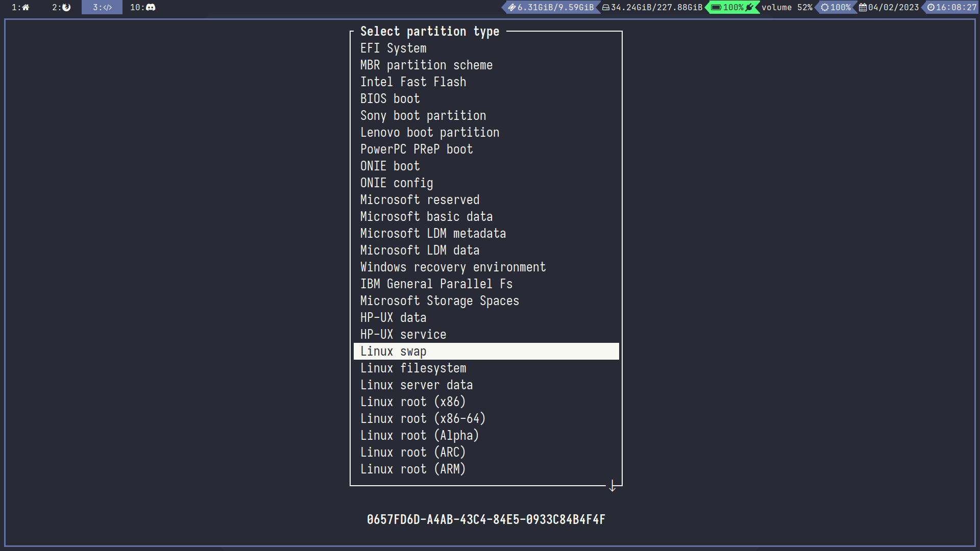Click the clock icon showing 16:08:27
Image resolution: width=980 pixels, height=551 pixels.
point(931,7)
